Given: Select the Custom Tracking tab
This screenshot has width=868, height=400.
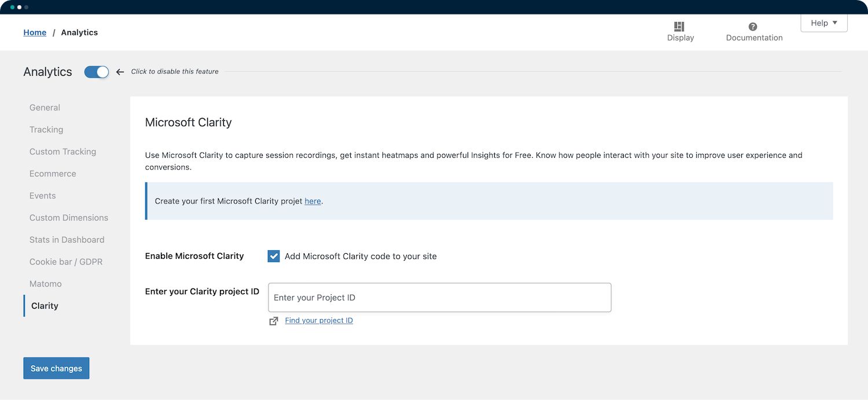Looking at the screenshot, I should (x=62, y=151).
